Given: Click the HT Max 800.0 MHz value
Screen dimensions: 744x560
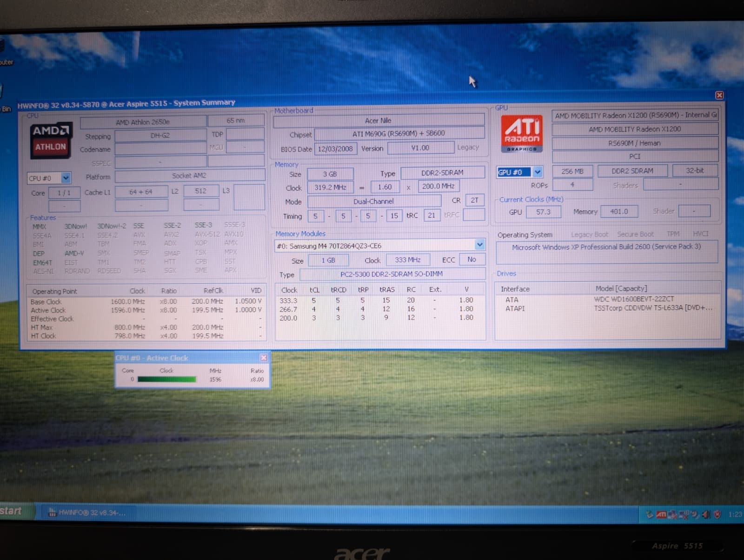Looking at the screenshot, I should point(130,327).
